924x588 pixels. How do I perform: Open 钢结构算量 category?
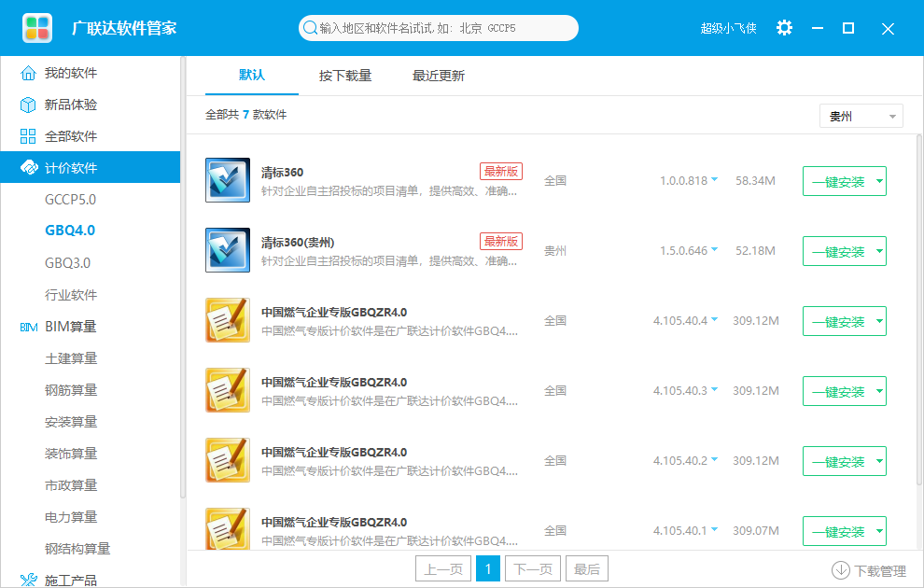(x=77, y=549)
